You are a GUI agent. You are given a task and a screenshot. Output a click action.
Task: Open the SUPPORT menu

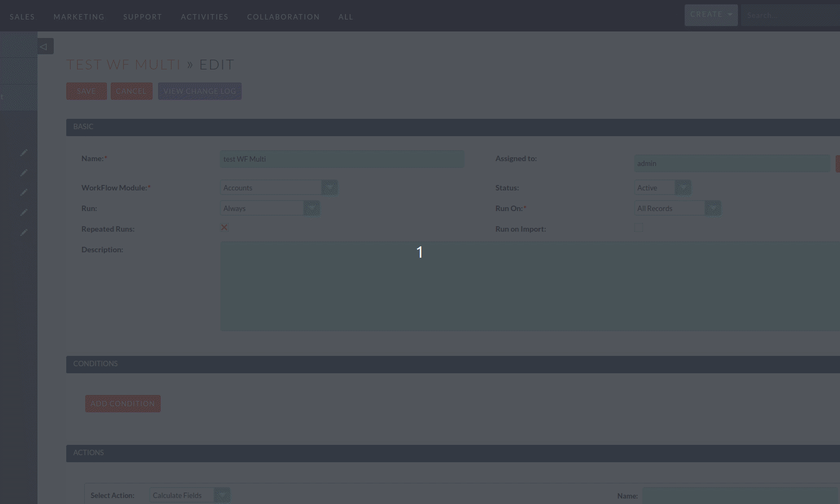coord(143,17)
